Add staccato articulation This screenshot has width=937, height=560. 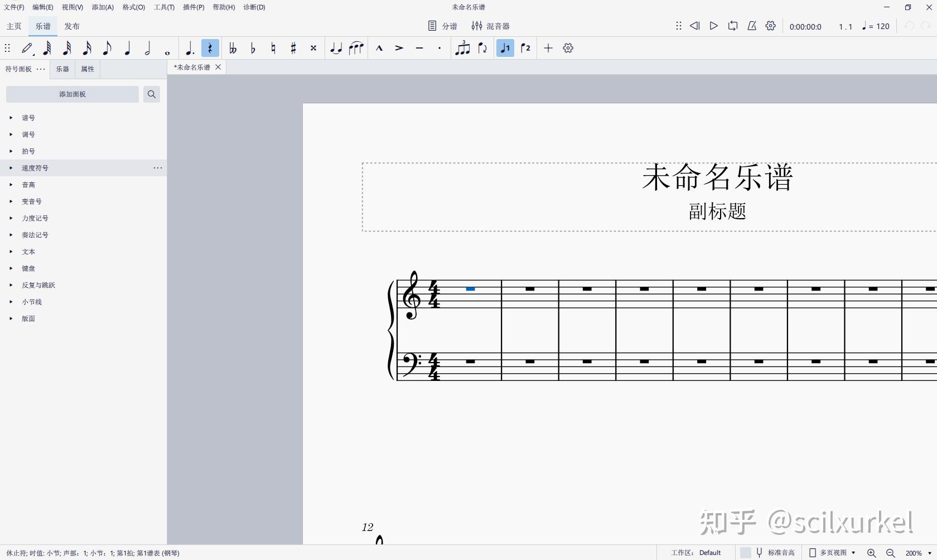tap(439, 49)
